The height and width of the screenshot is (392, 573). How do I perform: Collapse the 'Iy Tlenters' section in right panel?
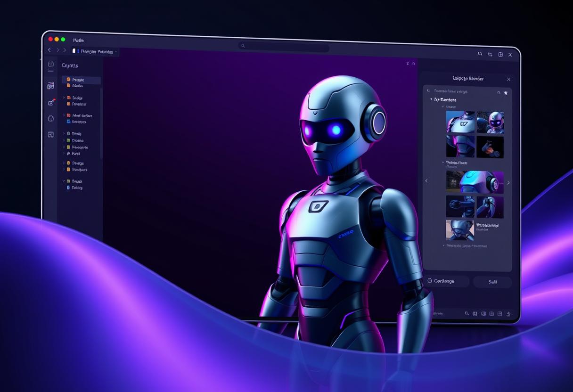[431, 100]
